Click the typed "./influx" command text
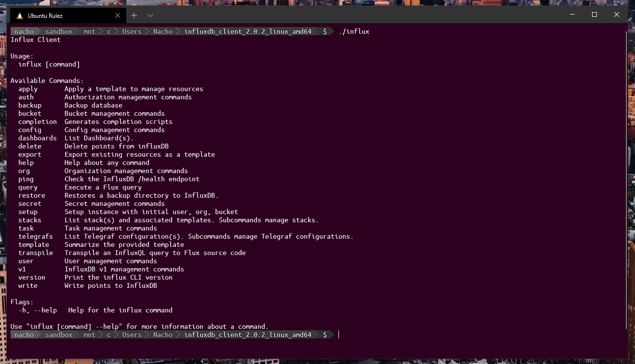This screenshot has width=635, height=364. tap(354, 32)
